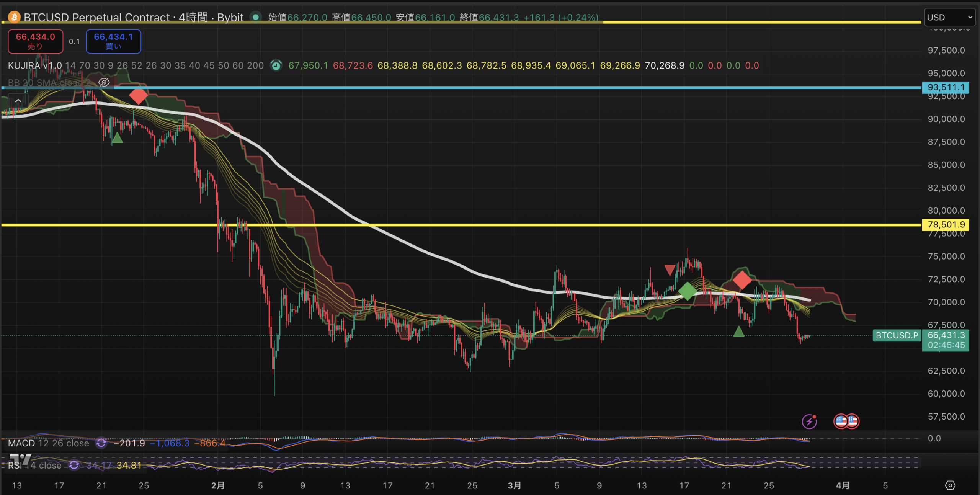Open chart settings hexagon gear icon
Image resolution: width=980 pixels, height=495 pixels.
(x=950, y=485)
